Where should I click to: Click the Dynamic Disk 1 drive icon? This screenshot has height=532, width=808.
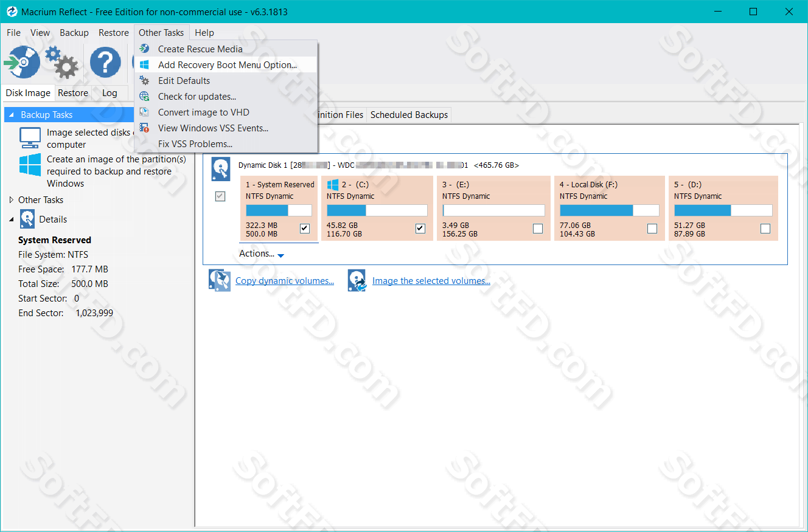click(221, 169)
